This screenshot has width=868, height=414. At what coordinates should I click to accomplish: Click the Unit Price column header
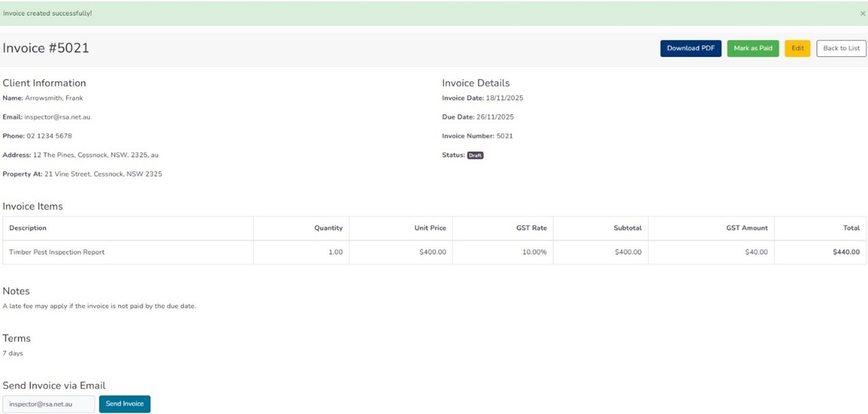coord(430,228)
